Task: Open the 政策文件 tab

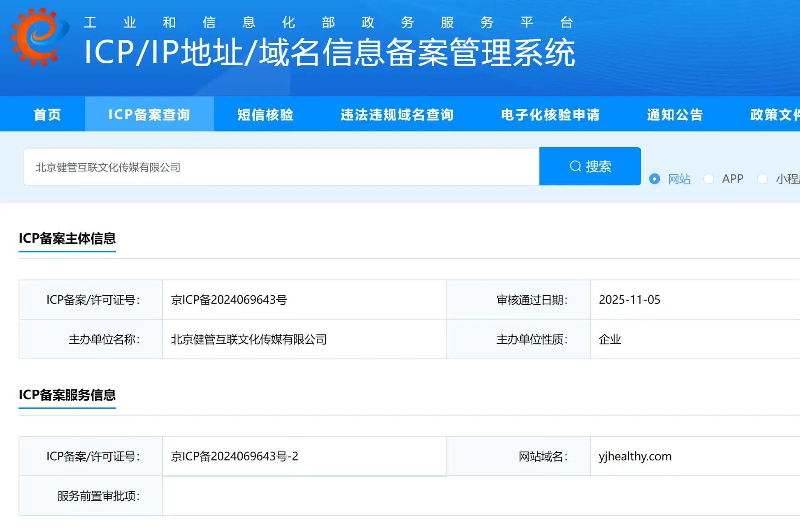Action: tap(774, 114)
